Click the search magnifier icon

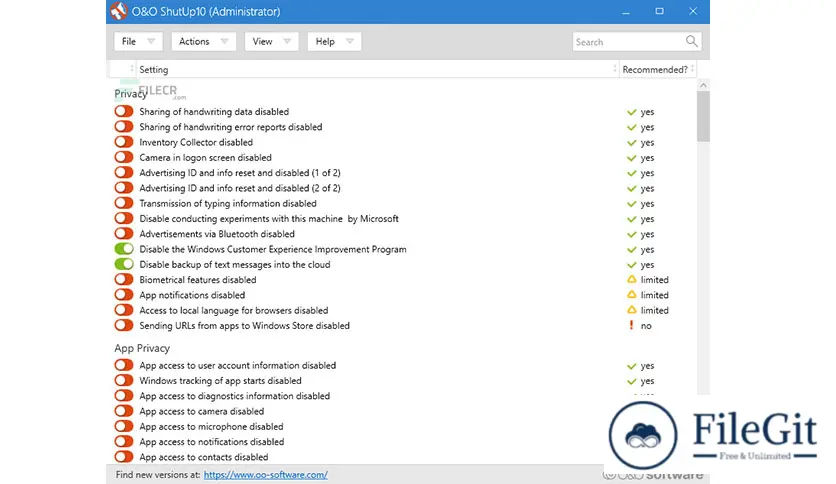point(692,41)
